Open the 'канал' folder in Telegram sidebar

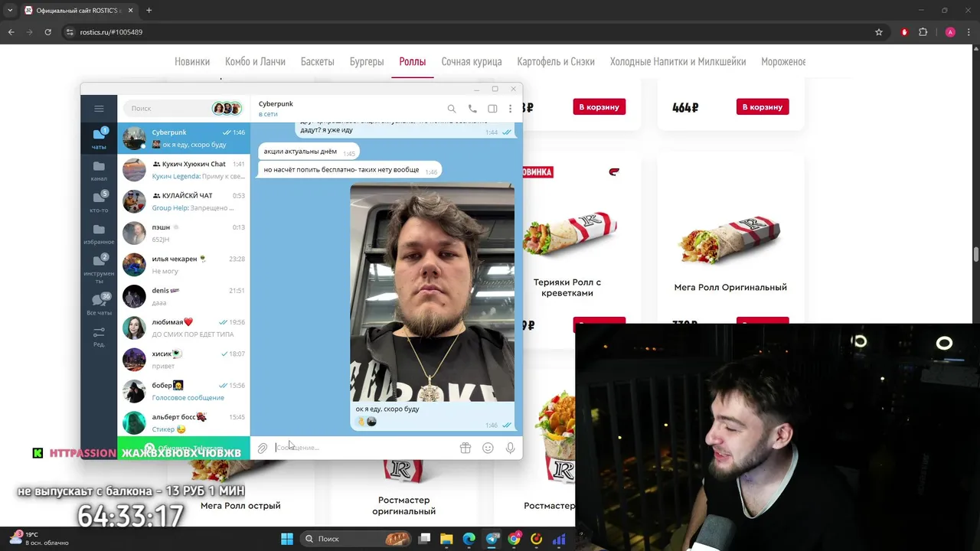click(99, 171)
